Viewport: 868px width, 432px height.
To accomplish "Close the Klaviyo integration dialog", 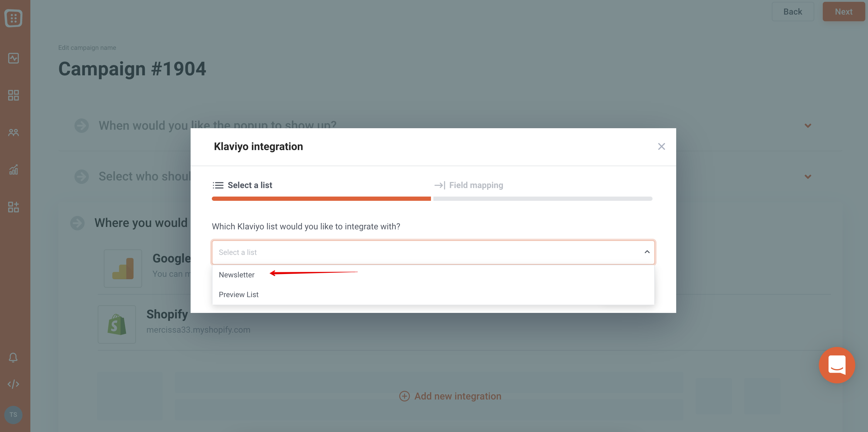I will 661,146.
